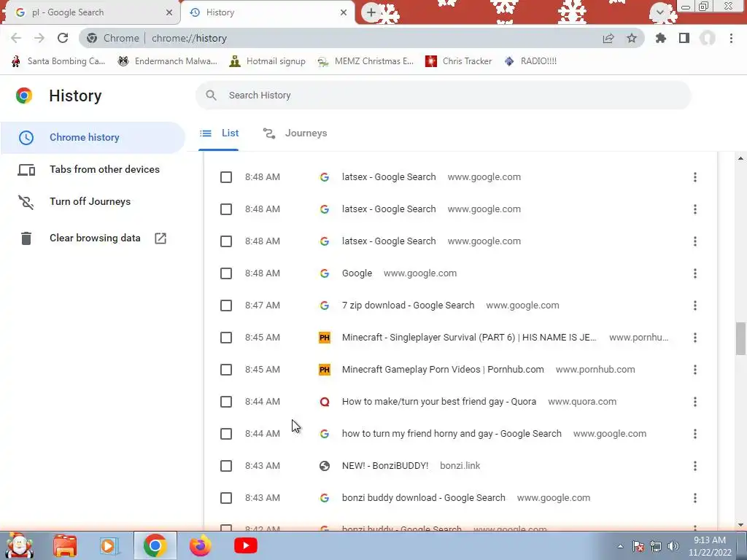Open the tab search dropdown arrow

660,12
